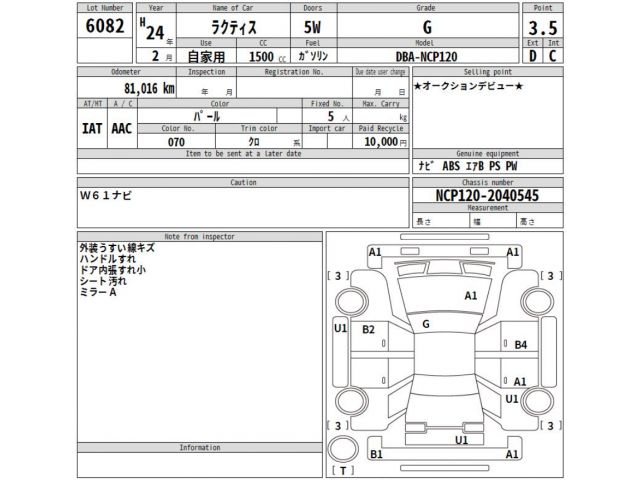This screenshot has height=480, width=640.
Task: Select the A1 mark on the hood
Action: point(471,296)
